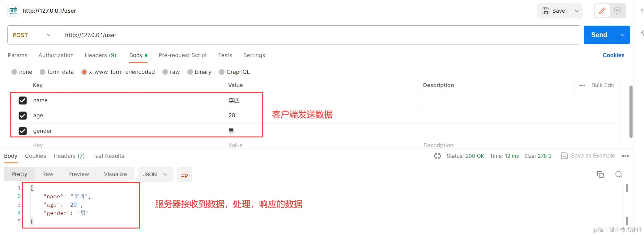Open the JSON format dropdown

click(x=155, y=174)
